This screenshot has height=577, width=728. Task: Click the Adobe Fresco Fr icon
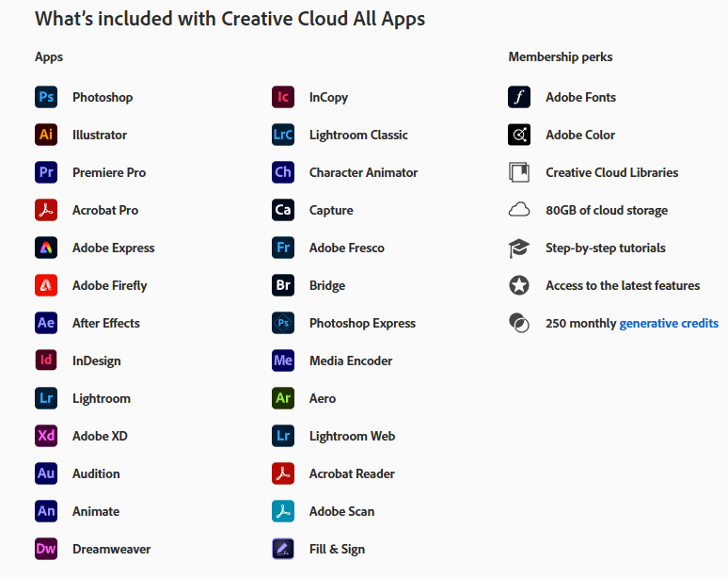[283, 248]
